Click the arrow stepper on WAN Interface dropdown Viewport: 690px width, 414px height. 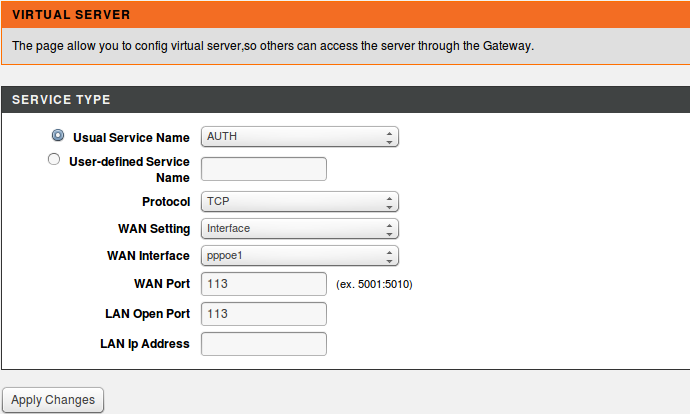[389, 256]
